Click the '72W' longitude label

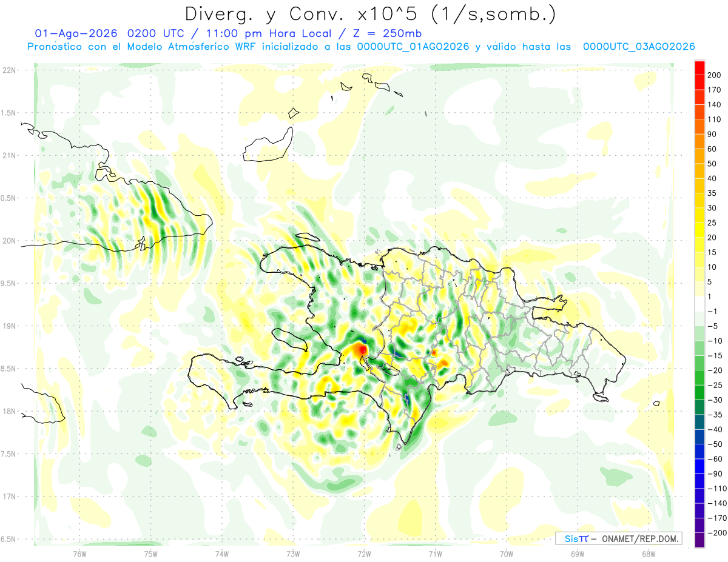pos(364,554)
